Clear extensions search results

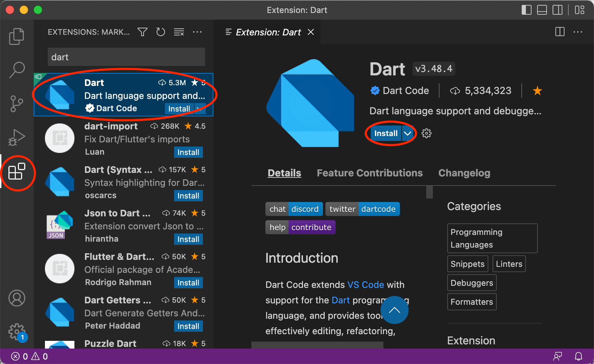(x=179, y=32)
